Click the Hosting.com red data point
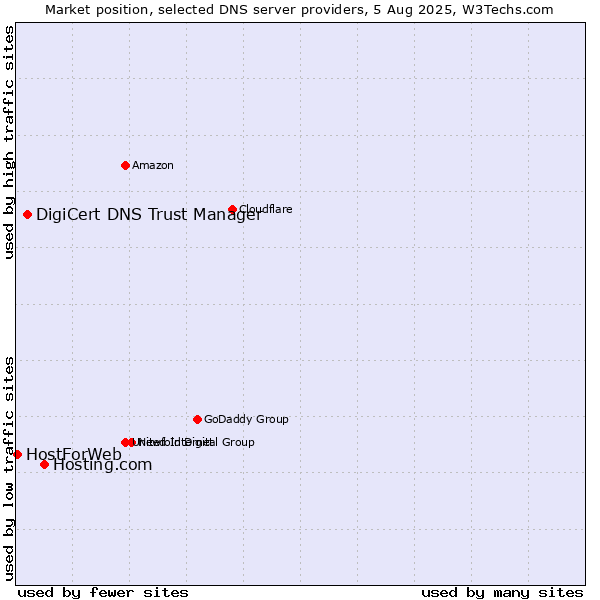The height and width of the screenshot is (600, 600). click(x=44, y=465)
